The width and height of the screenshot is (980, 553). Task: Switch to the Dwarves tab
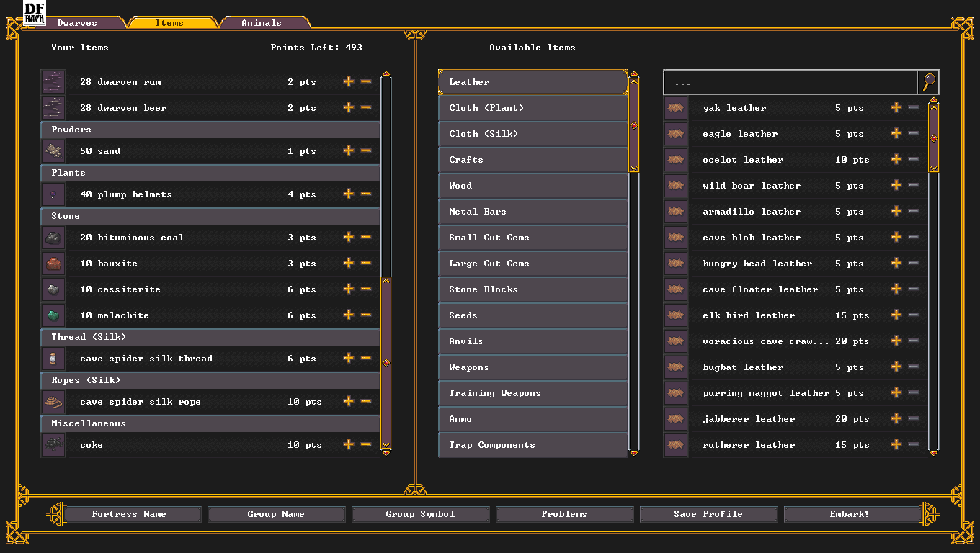(x=77, y=23)
